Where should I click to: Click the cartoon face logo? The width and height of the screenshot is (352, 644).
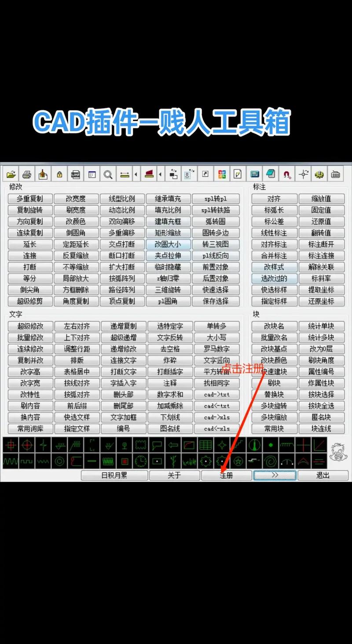tap(337, 452)
